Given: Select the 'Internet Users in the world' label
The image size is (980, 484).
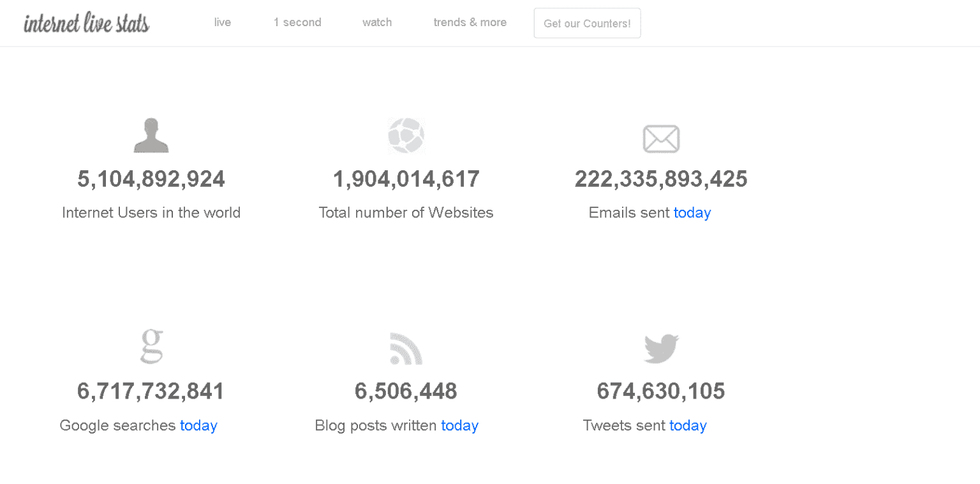Looking at the screenshot, I should tap(151, 212).
